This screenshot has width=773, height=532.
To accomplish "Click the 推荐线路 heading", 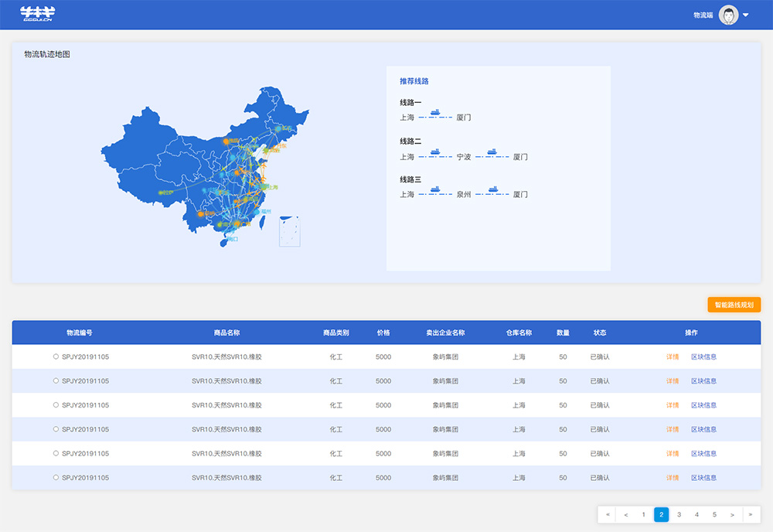I will (414, 81).
